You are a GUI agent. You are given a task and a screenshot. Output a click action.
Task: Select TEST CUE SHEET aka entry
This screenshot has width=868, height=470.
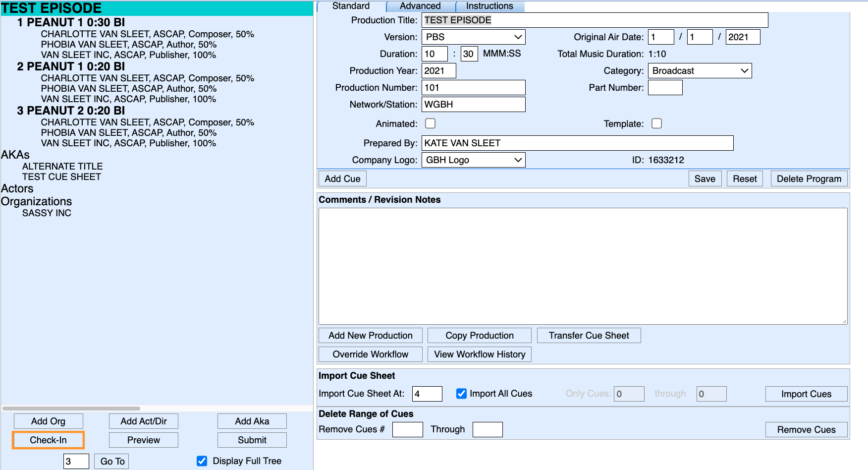coord(61,177)
